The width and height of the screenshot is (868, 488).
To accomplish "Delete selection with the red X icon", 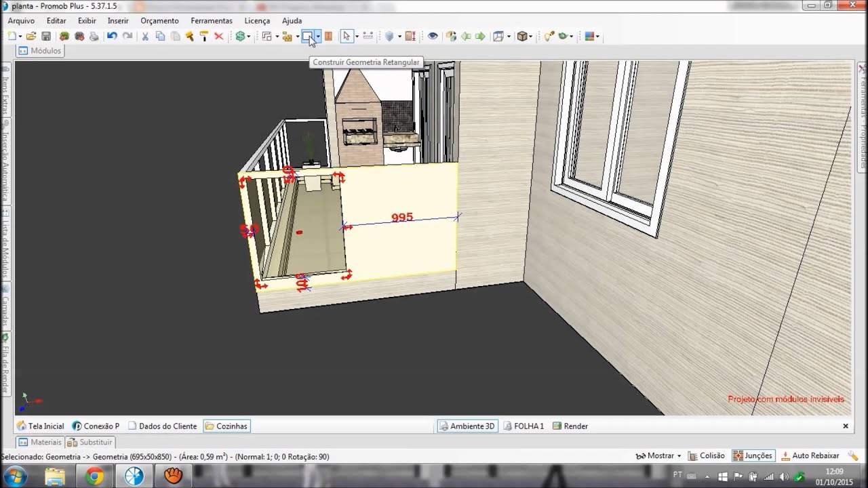I will tap(219, 37).
